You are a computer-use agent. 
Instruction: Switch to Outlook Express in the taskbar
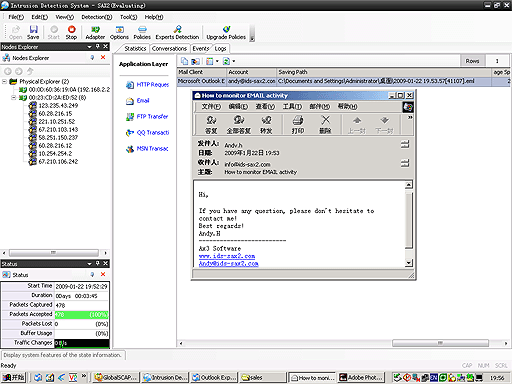tap(214, 377)
